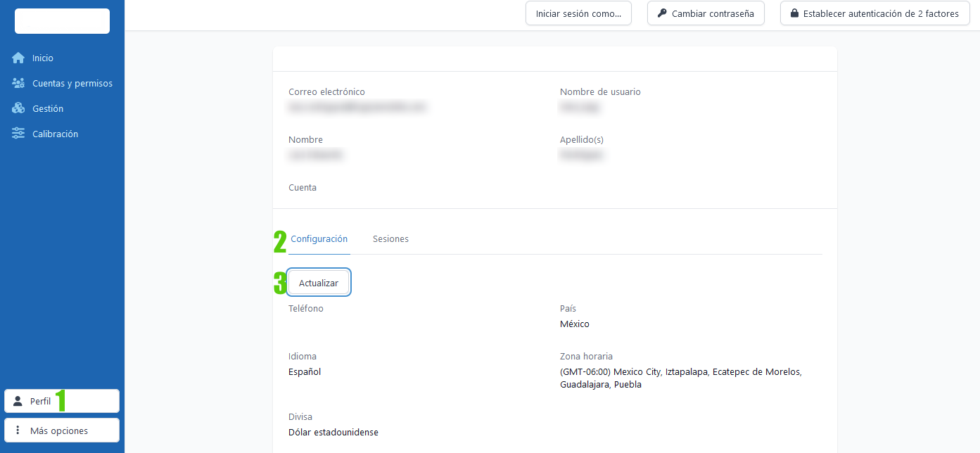
Task: Click the white logo box at the top
Action: (x=61, y=21)
